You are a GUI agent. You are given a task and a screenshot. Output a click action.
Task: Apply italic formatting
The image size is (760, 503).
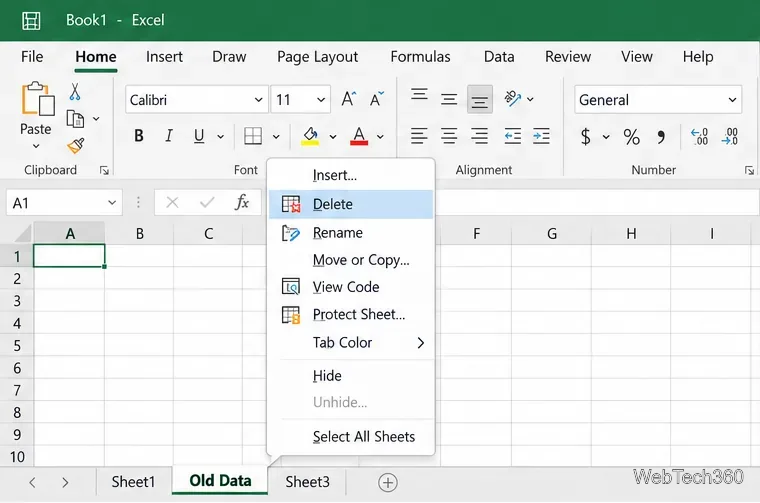pyautogui.click(x=169, y=136)
